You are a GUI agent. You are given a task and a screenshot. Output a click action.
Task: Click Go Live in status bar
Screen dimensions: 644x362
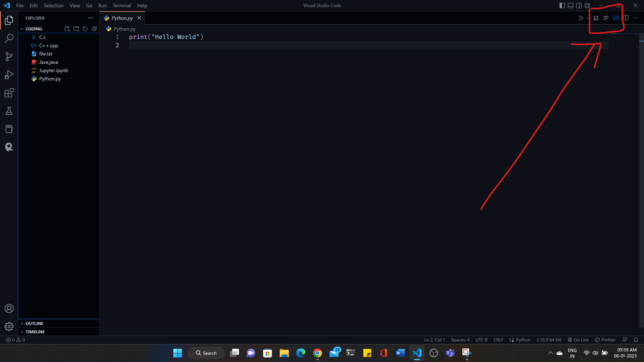(x=578, y=340)
